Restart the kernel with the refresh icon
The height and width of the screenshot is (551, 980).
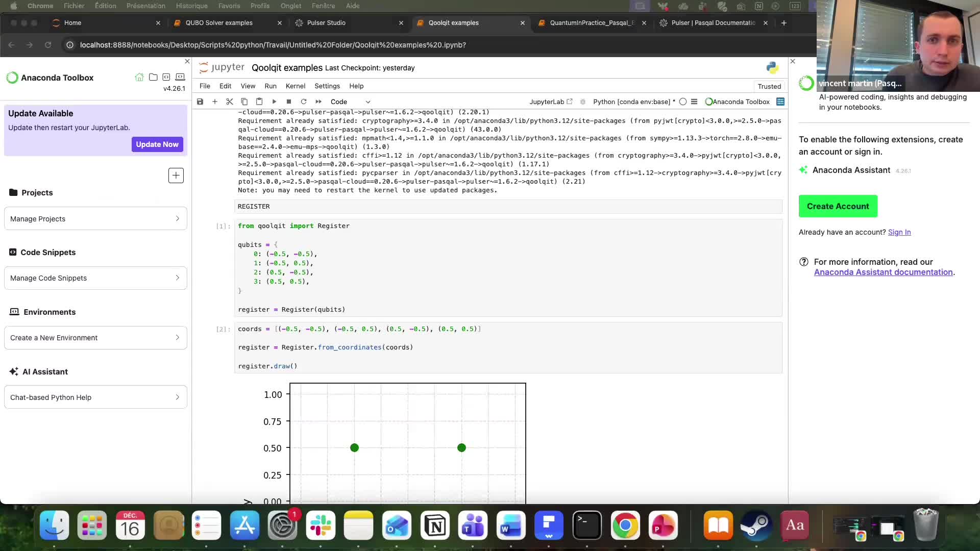pyautogui.click(x=304, y=102)
